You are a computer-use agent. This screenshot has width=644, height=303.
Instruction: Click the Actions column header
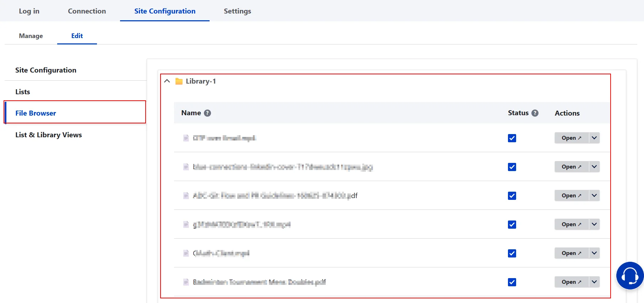[567, 113]
